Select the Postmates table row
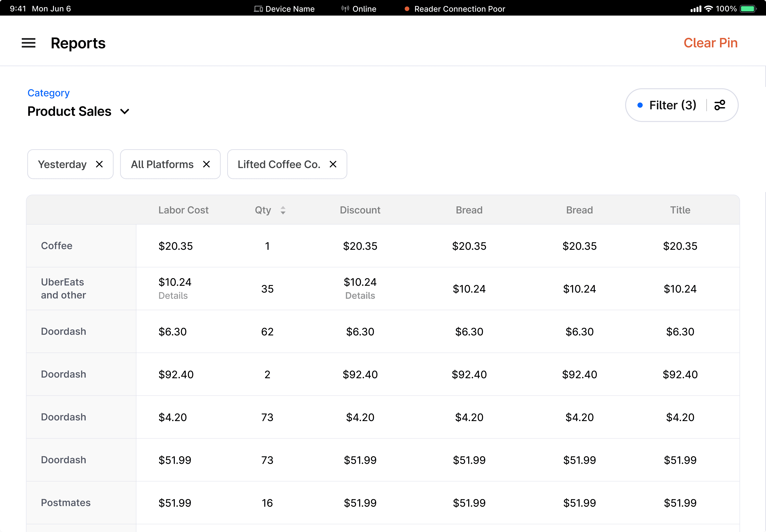Image resolution: width=766 pixels, height=532 pixels. coord(66,503)
